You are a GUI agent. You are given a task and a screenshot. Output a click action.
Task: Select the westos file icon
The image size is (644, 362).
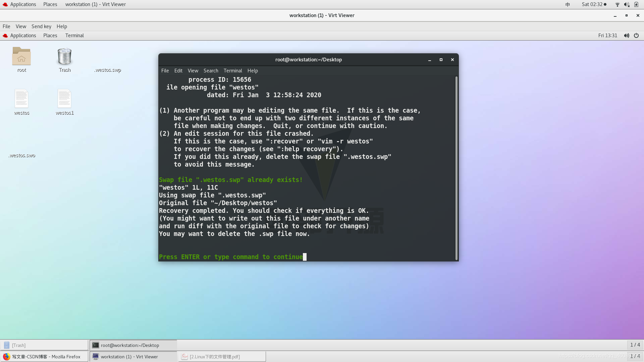tap(21, 99)
